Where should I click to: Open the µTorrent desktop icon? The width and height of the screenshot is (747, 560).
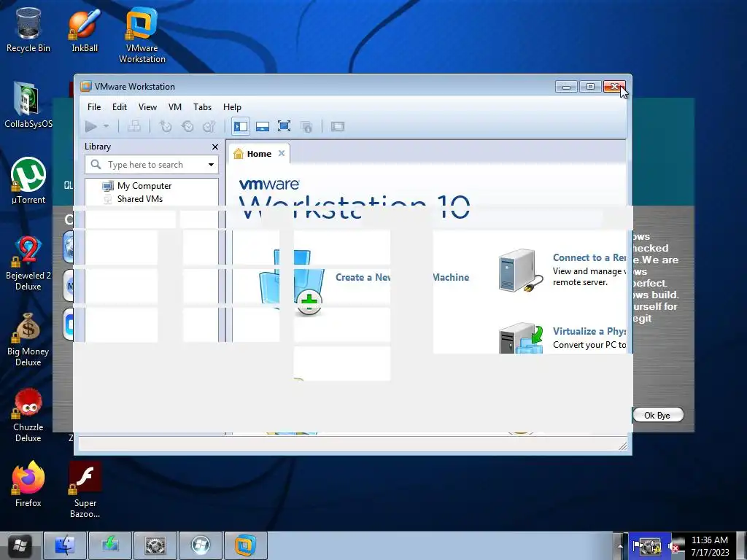point(28,181)
